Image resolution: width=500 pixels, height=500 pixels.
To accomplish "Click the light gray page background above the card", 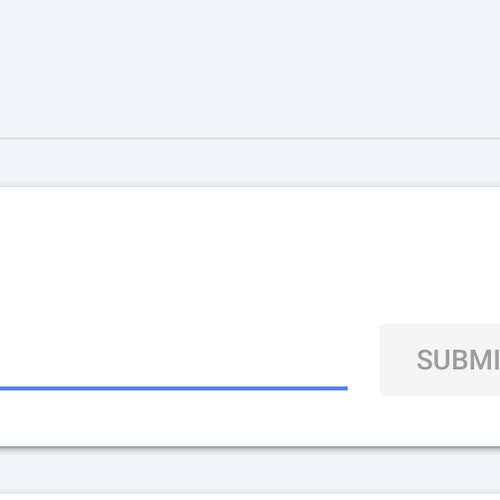I will pyautogui.click(x=250, y=68).
